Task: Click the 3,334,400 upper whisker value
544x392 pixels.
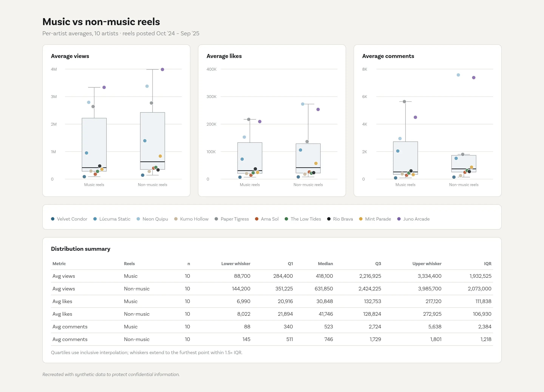Action: tap(430, 276)
